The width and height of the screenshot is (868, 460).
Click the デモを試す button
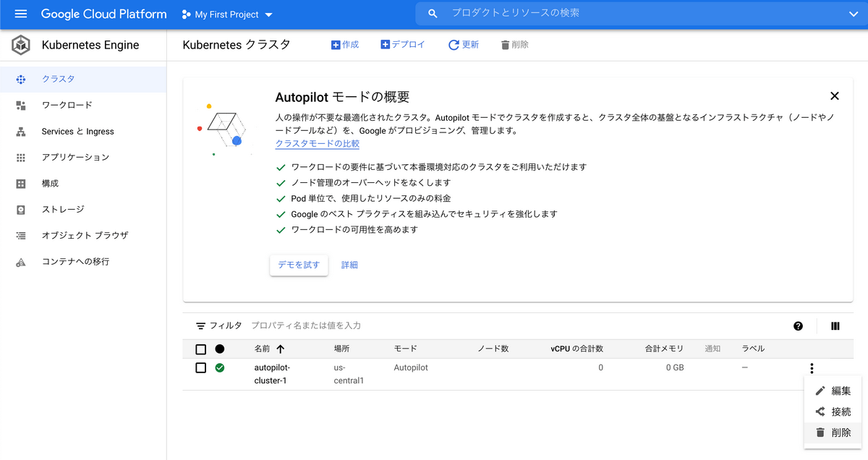[299, 265]
